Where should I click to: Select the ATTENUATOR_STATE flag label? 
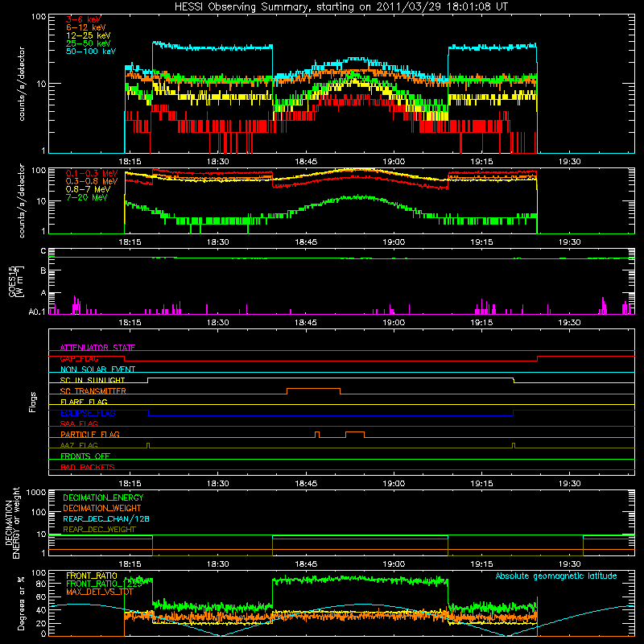(x=97, y=348)
